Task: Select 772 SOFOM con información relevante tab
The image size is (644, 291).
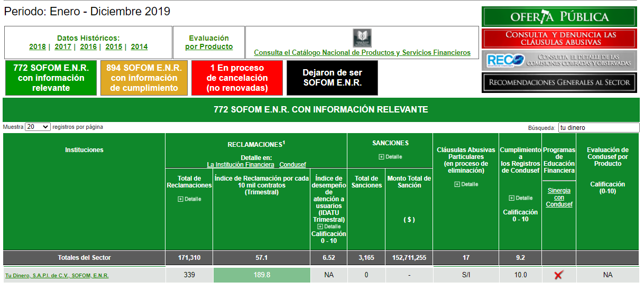Action: (51, 78)
